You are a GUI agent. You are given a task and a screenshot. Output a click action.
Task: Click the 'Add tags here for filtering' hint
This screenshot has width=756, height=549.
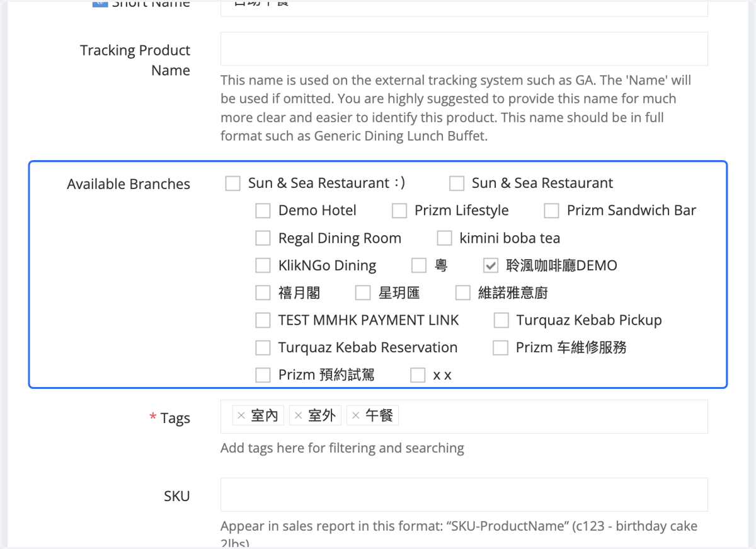pos(342,448)
